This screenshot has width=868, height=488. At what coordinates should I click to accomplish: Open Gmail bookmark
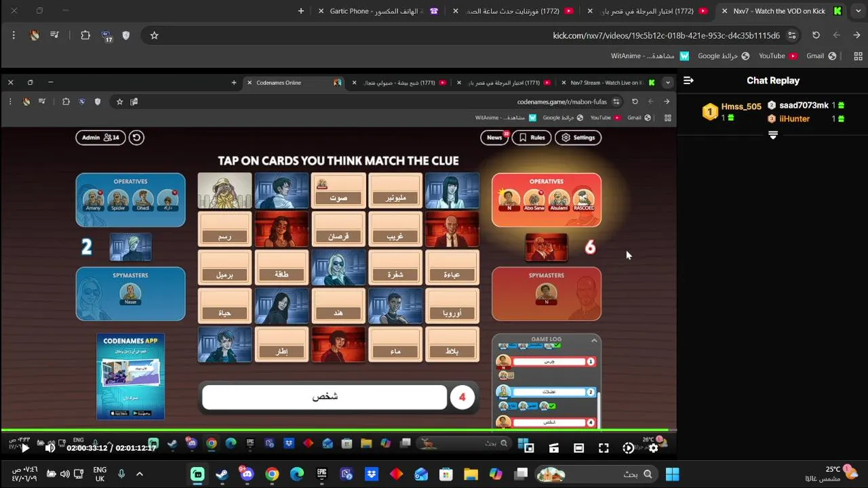(821, 56)
